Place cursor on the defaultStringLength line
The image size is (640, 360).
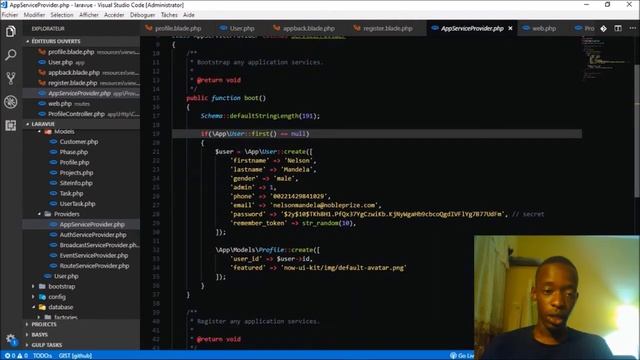pyautogui.click(x=260, y=116)
